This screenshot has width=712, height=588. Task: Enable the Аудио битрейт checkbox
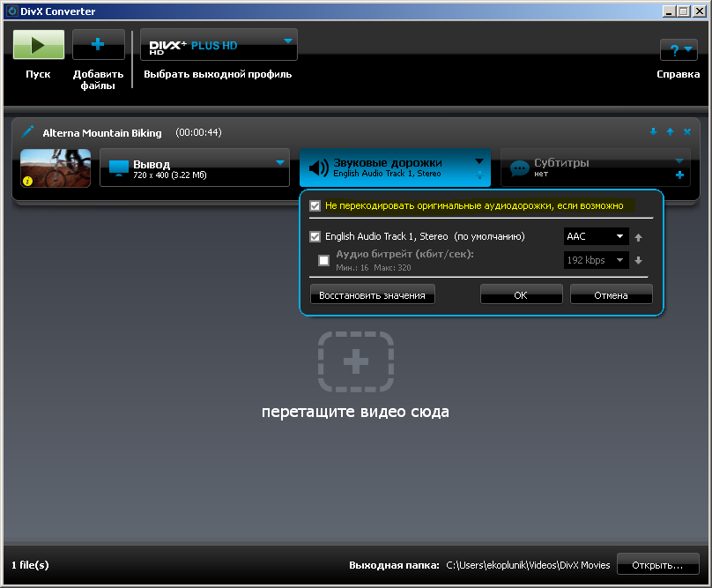(323, 260)
